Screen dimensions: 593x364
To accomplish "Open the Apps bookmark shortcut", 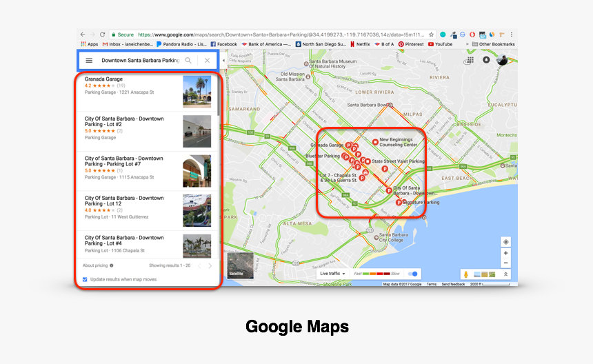I will (x=90, y=44).
